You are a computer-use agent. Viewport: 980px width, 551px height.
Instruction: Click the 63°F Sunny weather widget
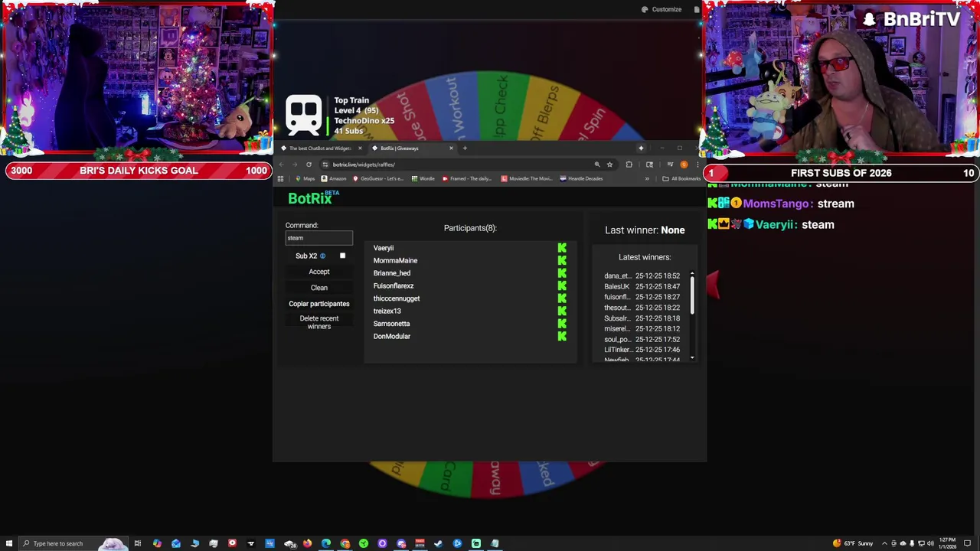click(853, 543)
